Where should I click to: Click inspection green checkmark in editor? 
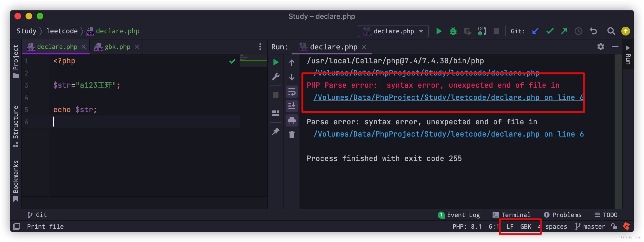click(232, 61)
